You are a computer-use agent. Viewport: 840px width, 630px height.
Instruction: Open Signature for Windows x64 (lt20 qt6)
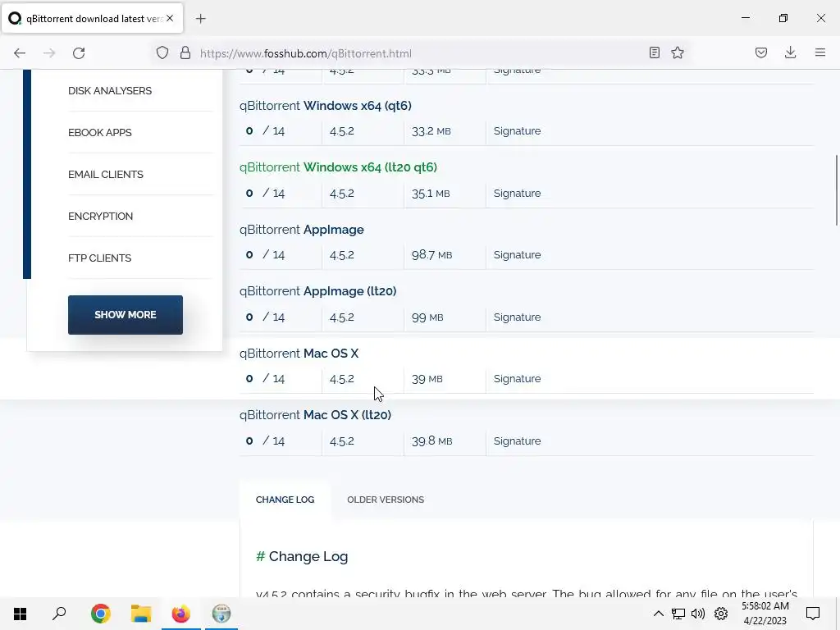tap(517, 193)
